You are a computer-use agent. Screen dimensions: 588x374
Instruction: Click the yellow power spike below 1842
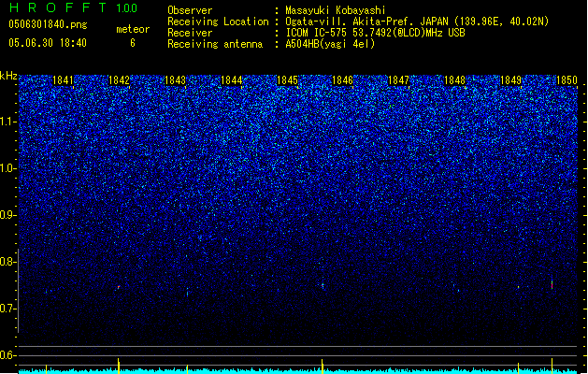119,366
